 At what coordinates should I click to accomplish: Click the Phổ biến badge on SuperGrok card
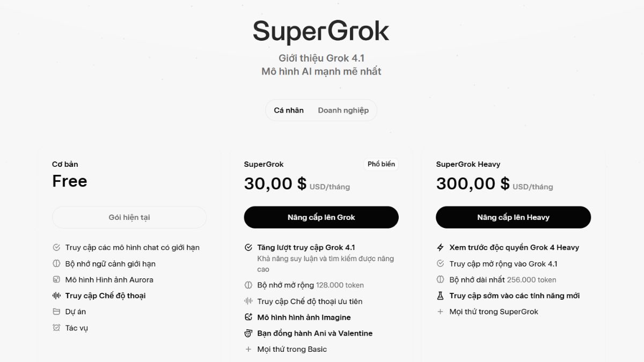tap(382, 164)
